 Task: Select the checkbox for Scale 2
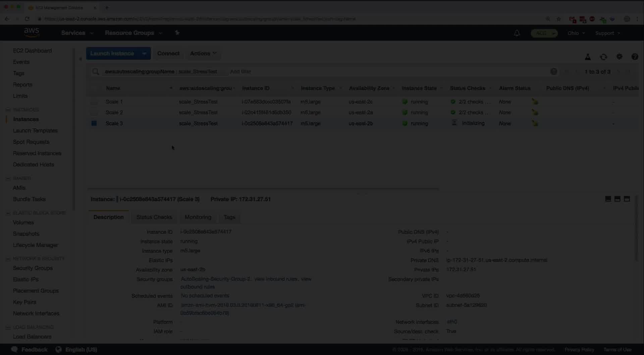pyautogui.click(x=94, y=112)
